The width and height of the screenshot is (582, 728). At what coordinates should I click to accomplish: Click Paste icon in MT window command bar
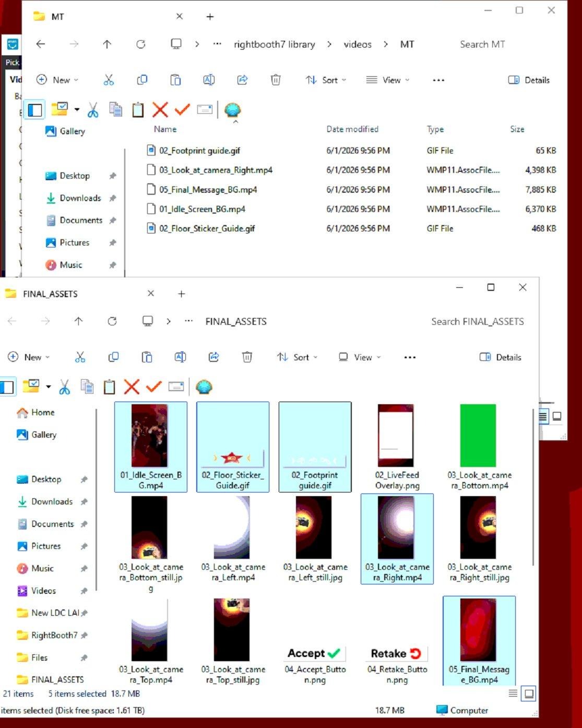click(175, 80)
